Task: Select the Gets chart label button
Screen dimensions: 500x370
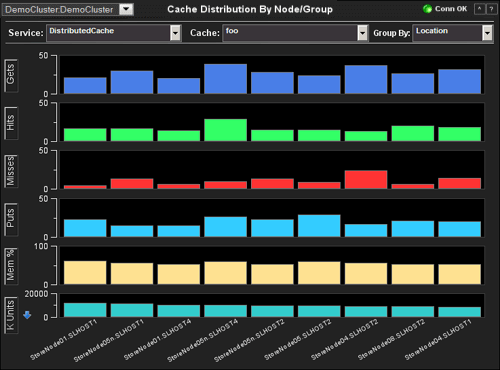Action: coord(11,75)
